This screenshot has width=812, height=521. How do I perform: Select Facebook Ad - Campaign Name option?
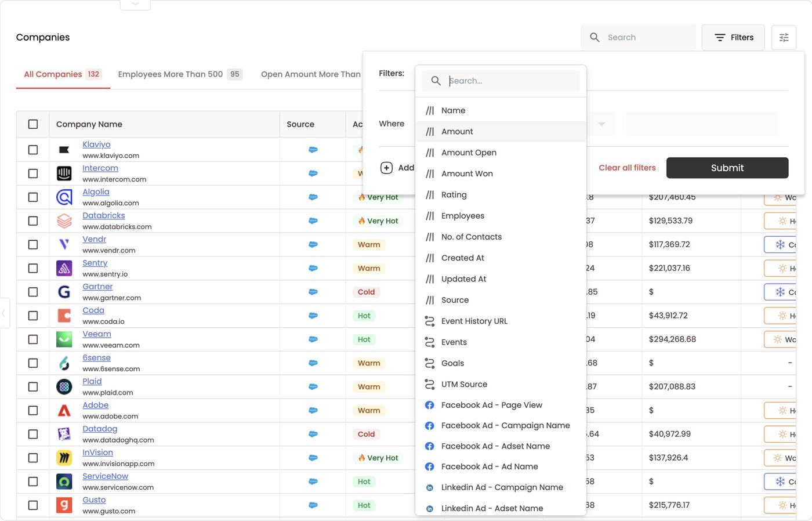(x=501, y=425)
